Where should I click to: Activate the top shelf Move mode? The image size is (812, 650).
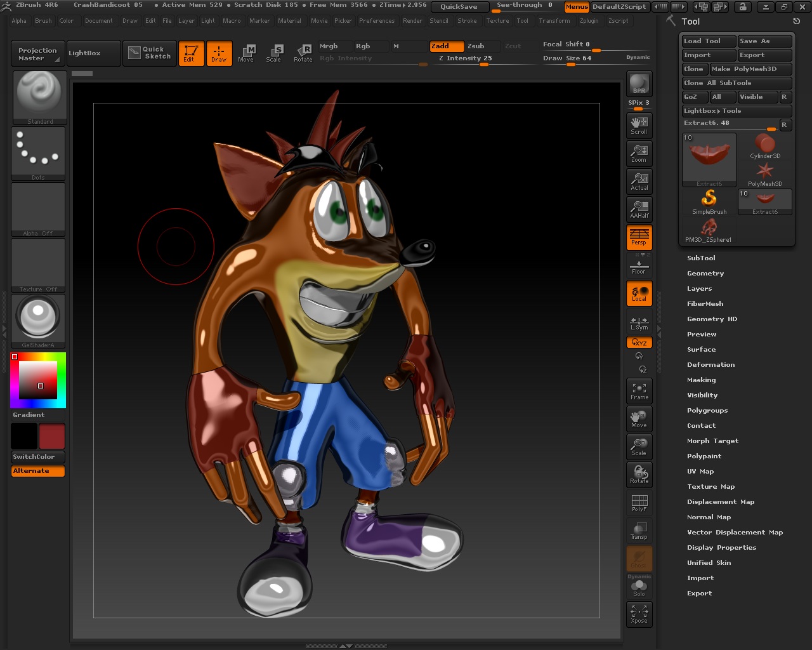246,53
